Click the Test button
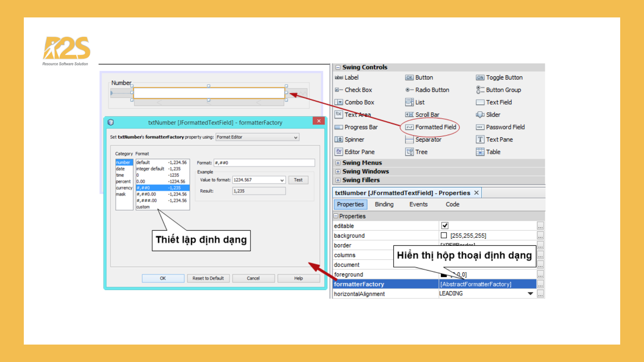Viewport: 644px width, 362px height. coord(298,180)
